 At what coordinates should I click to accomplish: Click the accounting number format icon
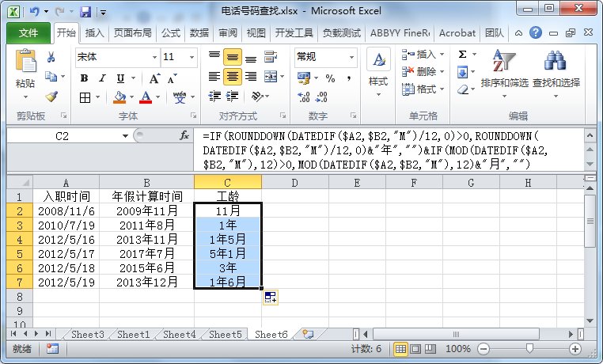[304, 78]
